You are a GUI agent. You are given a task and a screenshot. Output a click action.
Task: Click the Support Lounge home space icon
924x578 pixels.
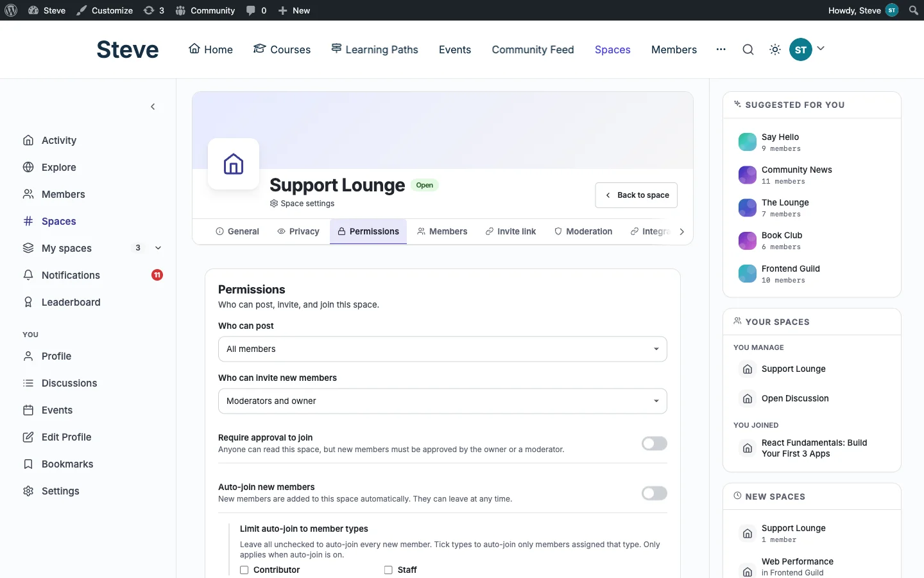234,164
